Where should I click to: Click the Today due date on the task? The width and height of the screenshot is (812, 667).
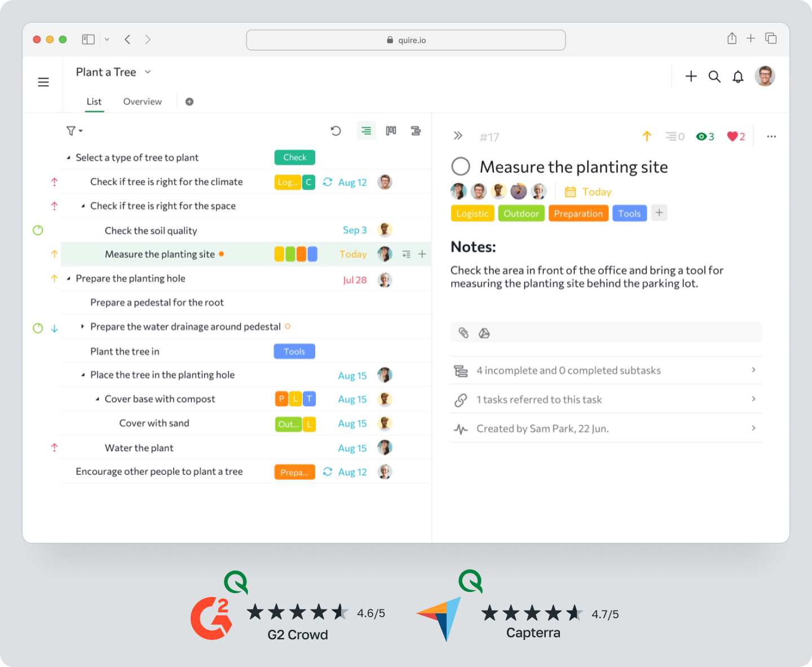[x=596, y=192]
